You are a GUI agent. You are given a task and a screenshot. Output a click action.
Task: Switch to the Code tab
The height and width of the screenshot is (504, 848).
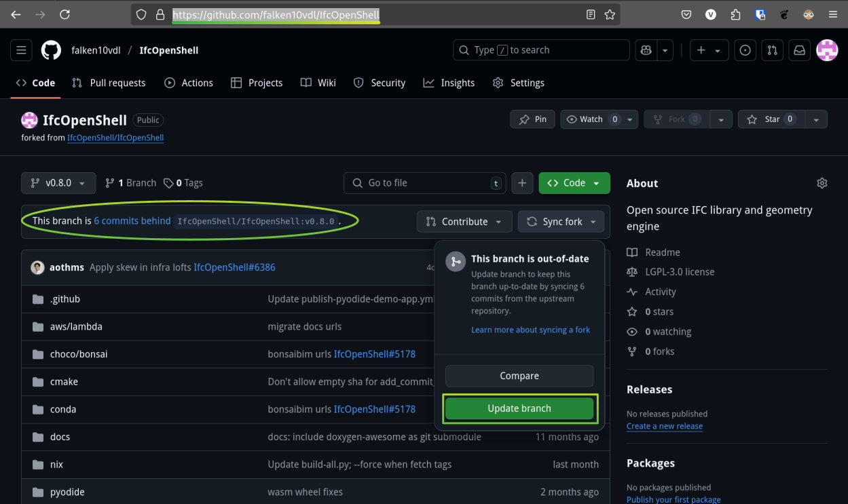point(35,83)
